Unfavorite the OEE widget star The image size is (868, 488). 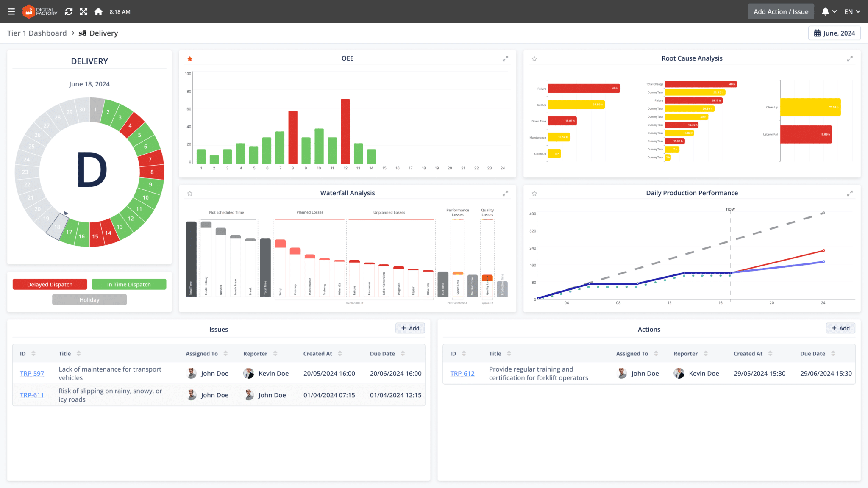tap(189, 59)
